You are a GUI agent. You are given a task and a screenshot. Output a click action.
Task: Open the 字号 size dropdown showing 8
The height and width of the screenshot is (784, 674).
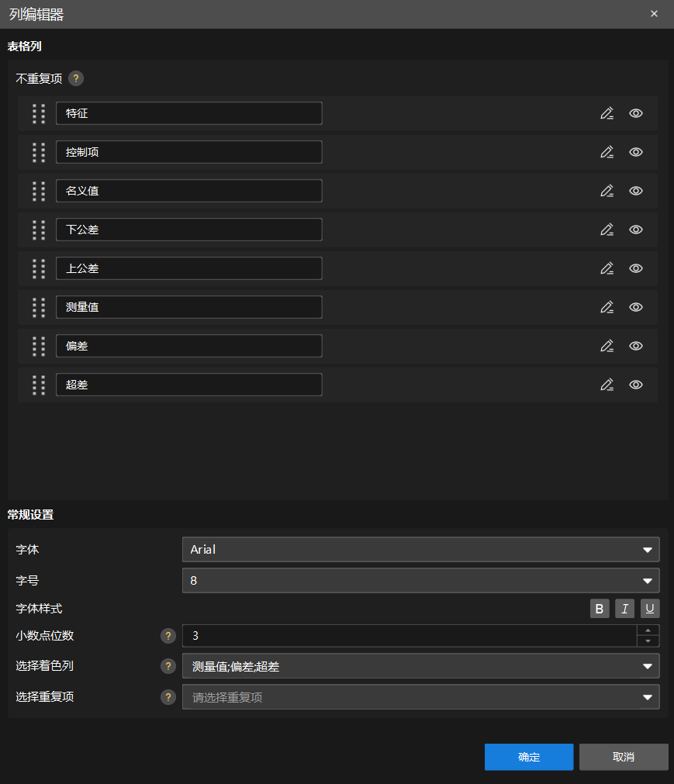coord(420,580)
